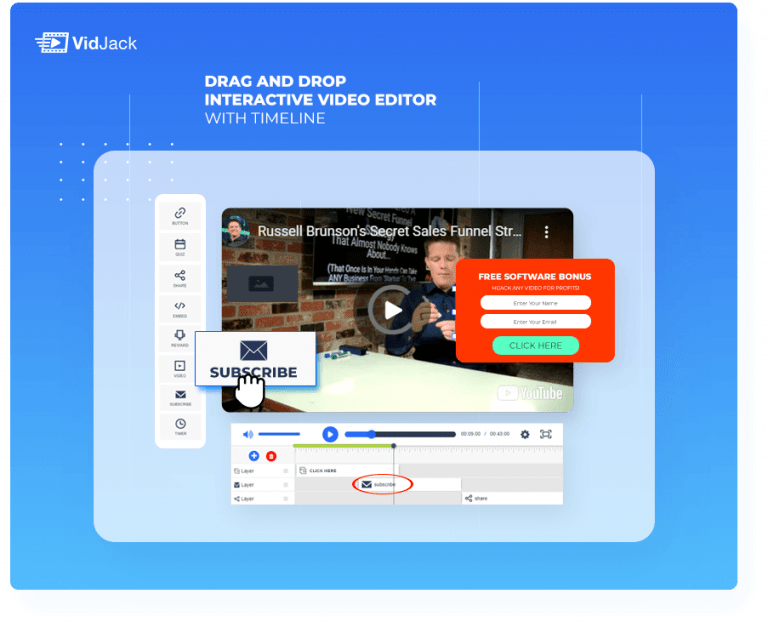This screenshot has height=628, width=768.
Task: Click the FREE SOFTWARE BONUS heading
Action: (x=535, y=276)
